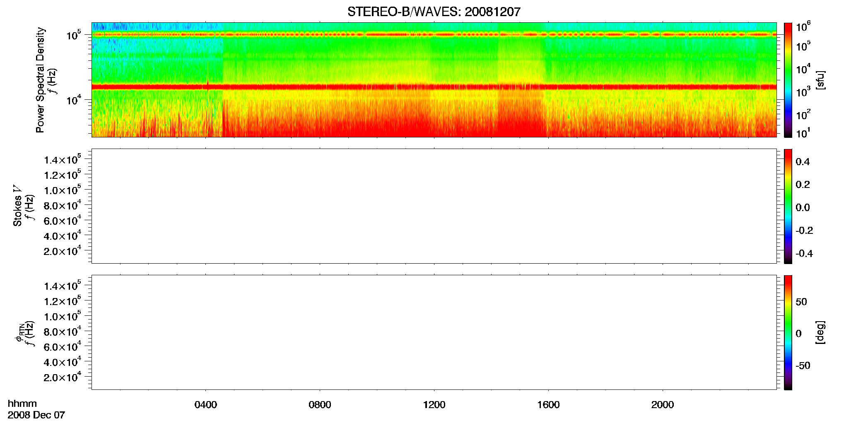The width and height of the screenshot is (868, 447).
Task: Click the red emission band near 16 kHz
Action: (434, 87)
